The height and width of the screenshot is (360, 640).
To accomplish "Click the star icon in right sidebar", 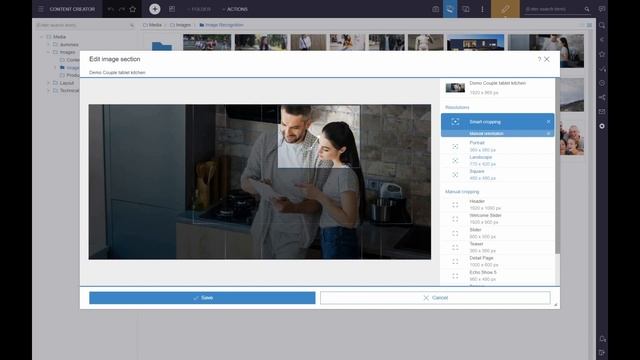I will [x=602, y=54].
